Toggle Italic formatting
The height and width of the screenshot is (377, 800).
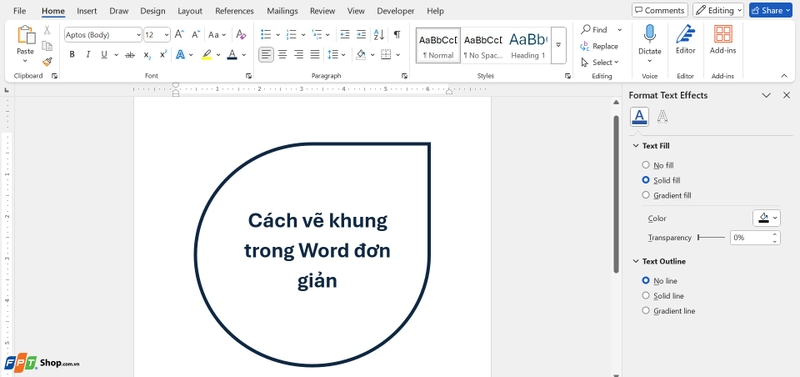[x=88, y=55]
